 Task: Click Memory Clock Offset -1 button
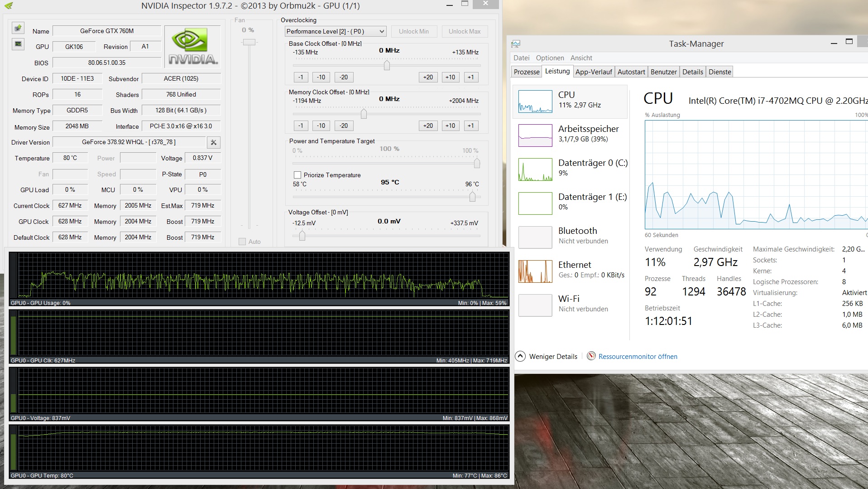tap(301, 126)
